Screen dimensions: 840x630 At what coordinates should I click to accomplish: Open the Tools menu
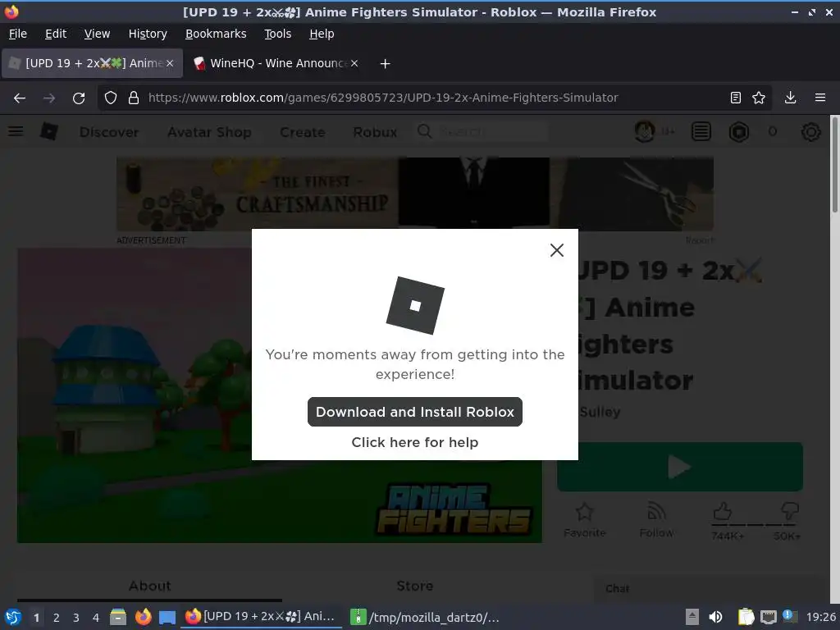click(277, 34)
